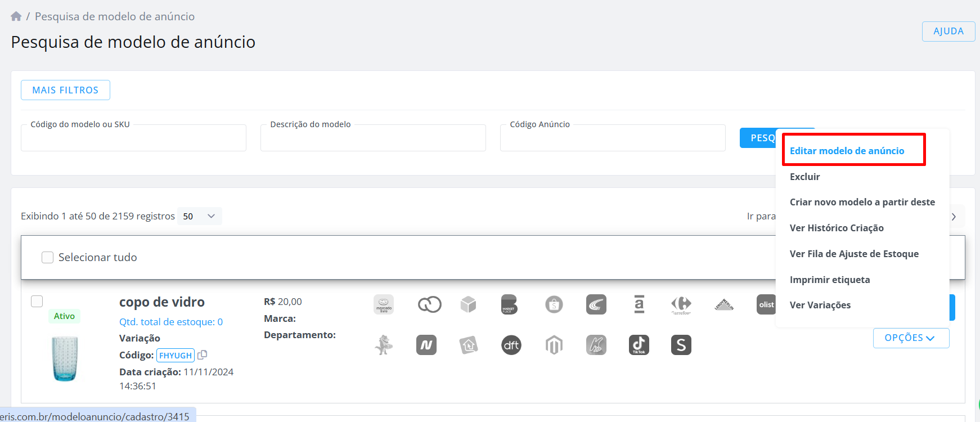The height and width of the screenshot is (422, 980).
Task: Copy the FHYUGH code with copy icon
Action: [x=203, y=355]
